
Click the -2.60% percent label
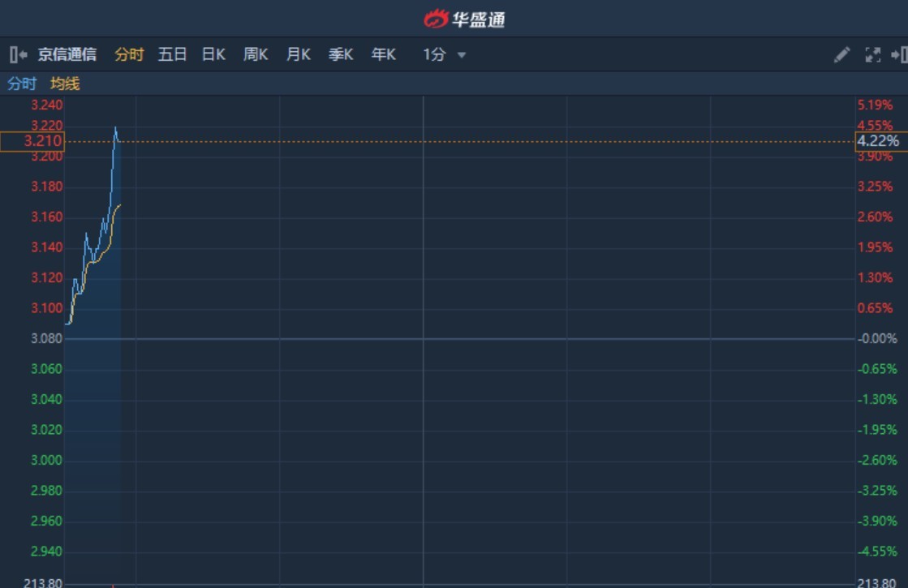click(877, 460)
